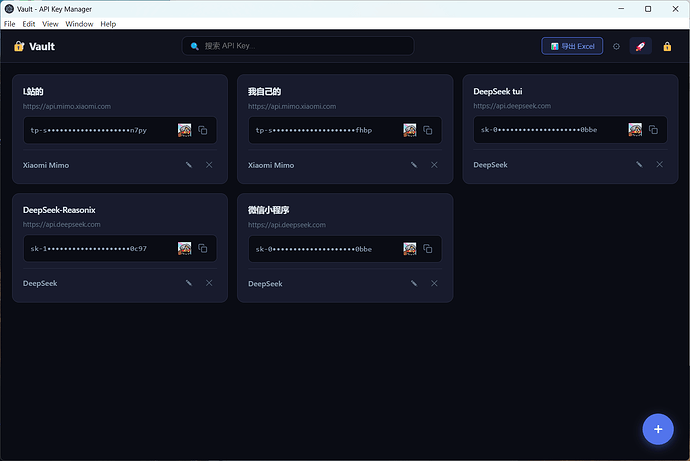Edit the 我自己的 card entry
Image resolution: width=690 pixels, height=461 pixels.
[x=414, y=165]
